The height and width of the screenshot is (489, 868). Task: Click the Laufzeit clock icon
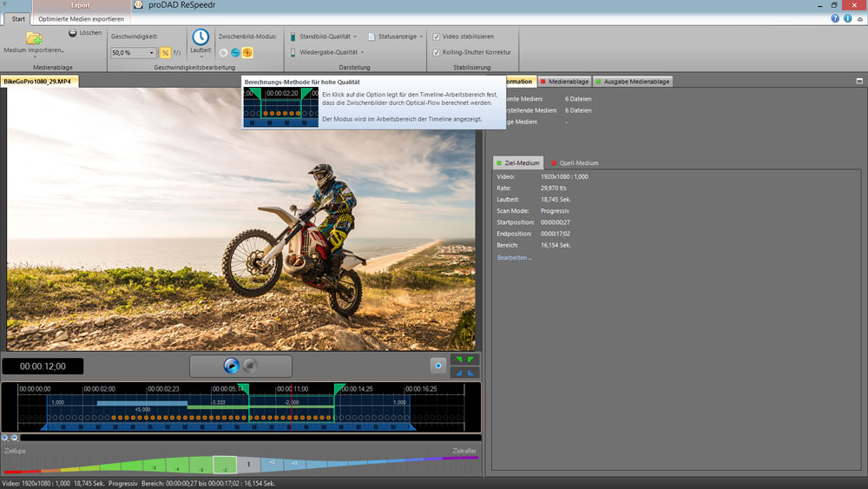(201, 36)
